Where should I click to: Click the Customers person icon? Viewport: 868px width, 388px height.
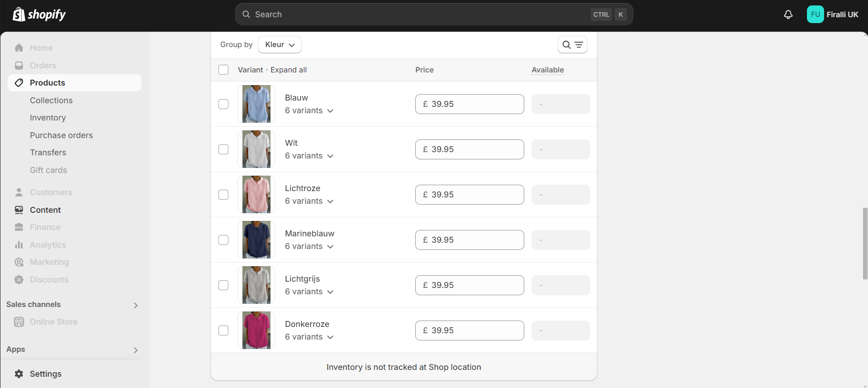(19, 192)
